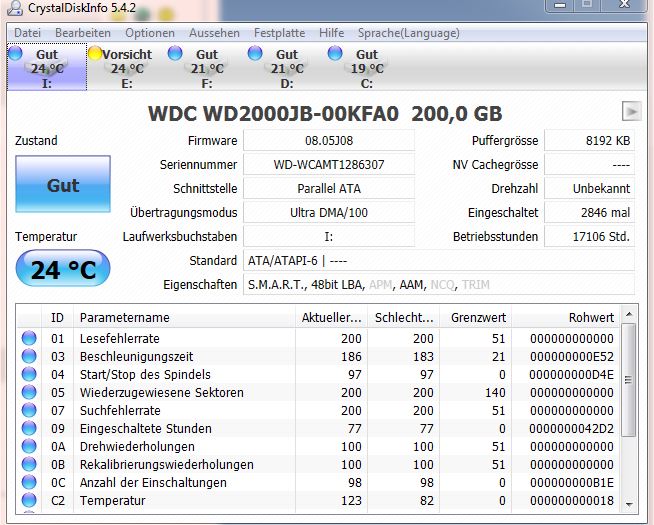654x525 pixels.
Task: Open the Optionen menu
Action: point(150,33)
